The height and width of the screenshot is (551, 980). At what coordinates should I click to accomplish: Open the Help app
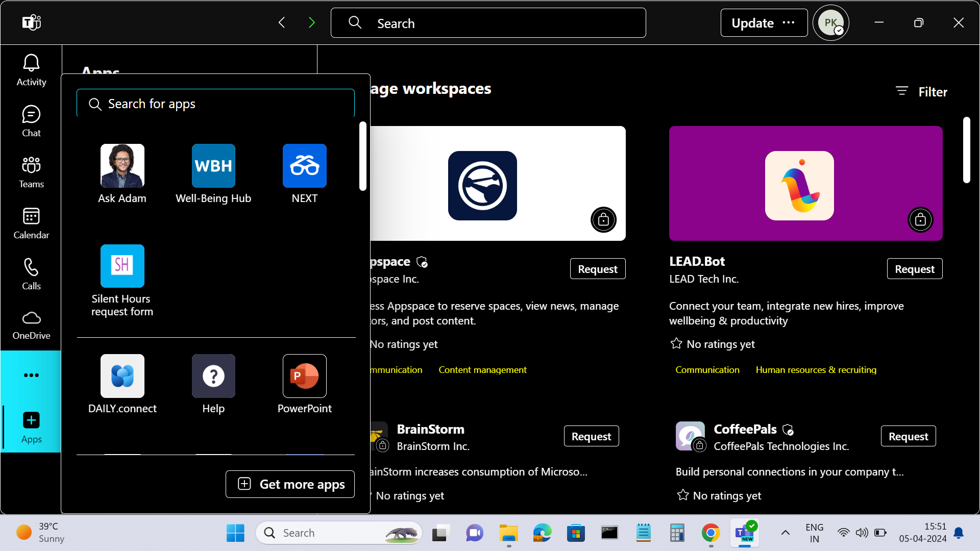click(213, 376)
